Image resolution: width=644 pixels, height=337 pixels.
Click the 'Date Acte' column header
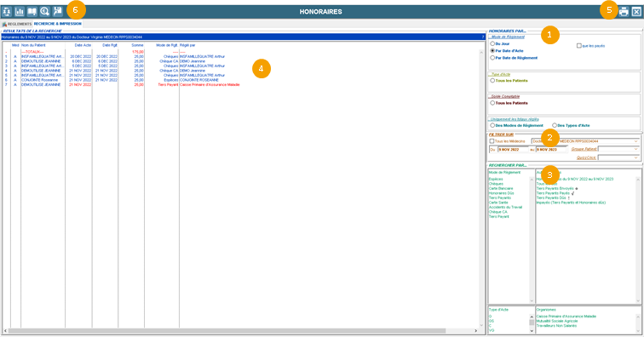pyautogui.click(x=83, y=45)
